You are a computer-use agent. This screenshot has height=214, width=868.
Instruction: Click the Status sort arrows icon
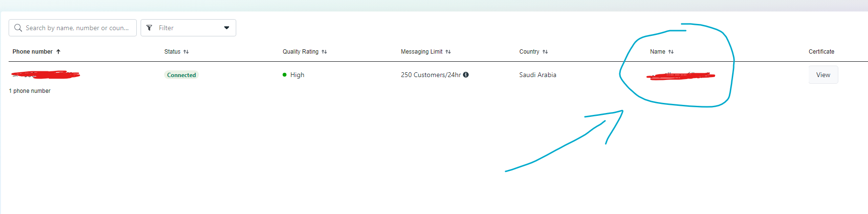pos(186,52)
